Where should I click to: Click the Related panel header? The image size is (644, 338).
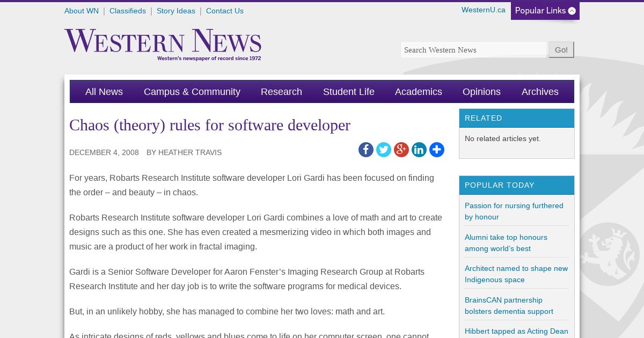[x=517, y=118]
